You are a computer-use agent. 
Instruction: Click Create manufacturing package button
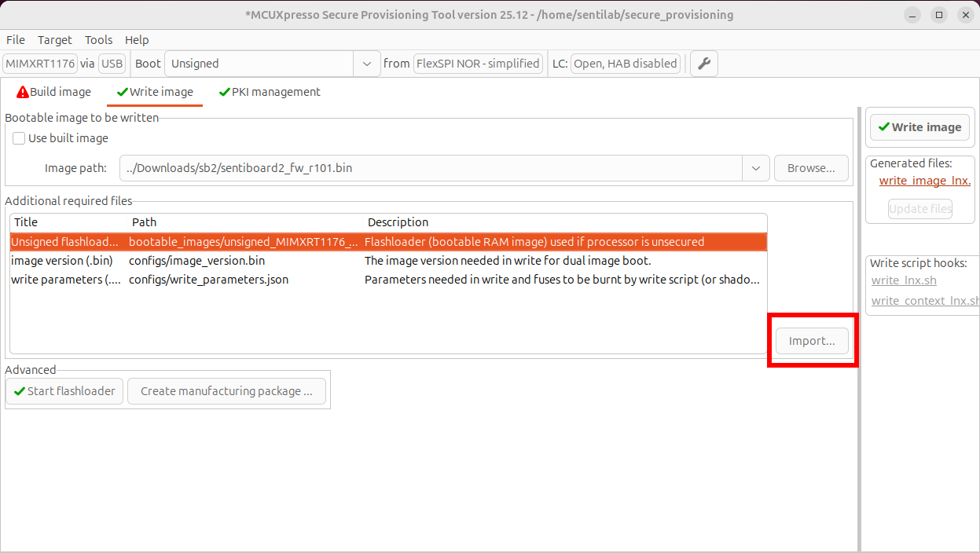(x=226, y=391)
